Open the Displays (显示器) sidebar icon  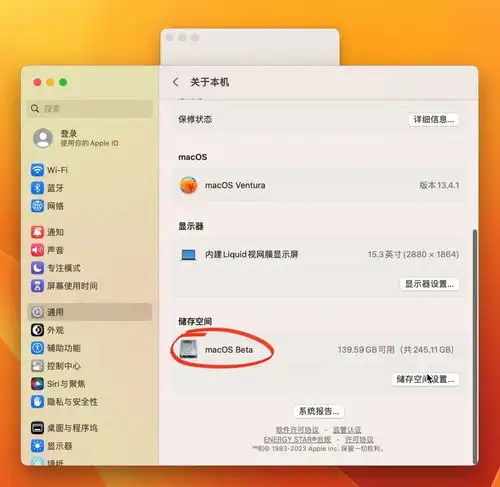click(37, 446)
